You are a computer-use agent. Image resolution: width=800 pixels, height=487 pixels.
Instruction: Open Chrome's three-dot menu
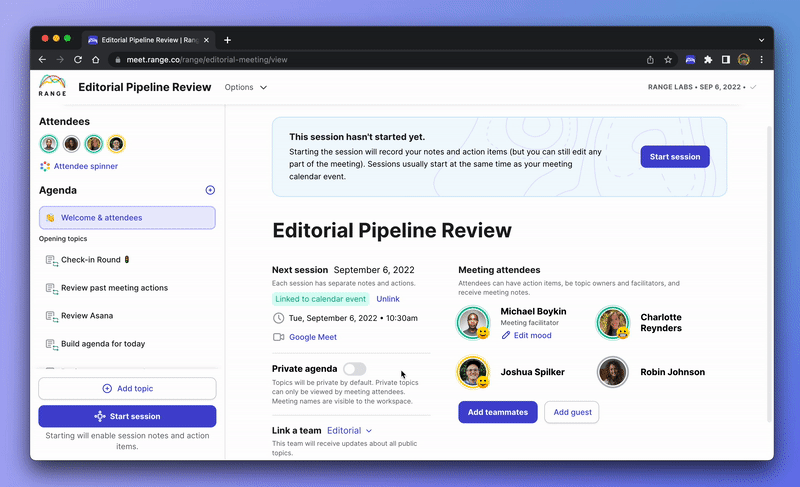762,60
